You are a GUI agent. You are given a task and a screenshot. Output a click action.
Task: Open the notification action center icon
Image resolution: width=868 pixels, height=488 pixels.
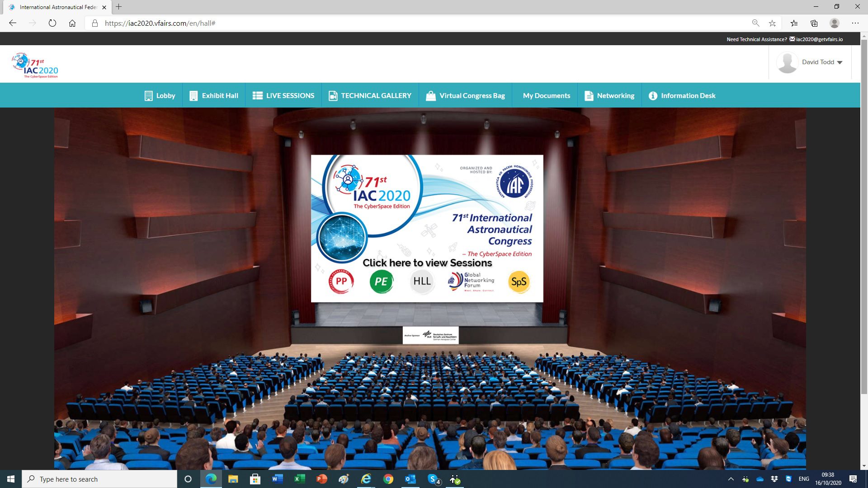(x=853, y=479)
